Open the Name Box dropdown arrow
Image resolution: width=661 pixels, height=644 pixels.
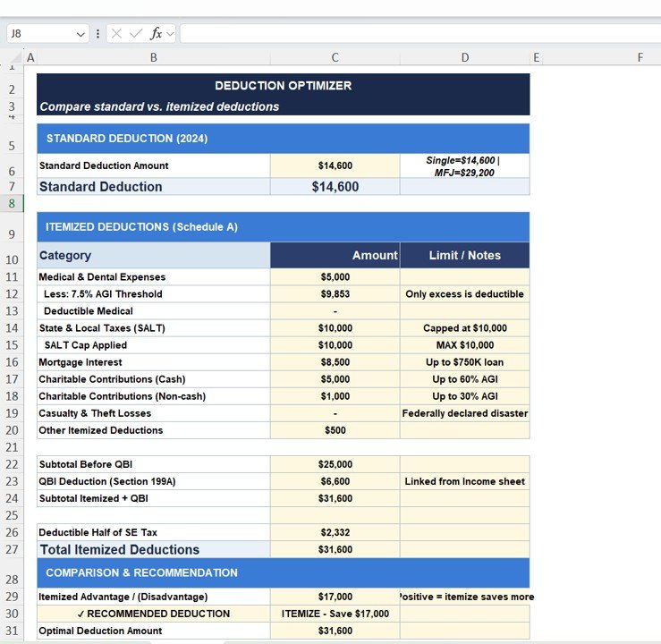pyautogui.click(x=81, y=34)
